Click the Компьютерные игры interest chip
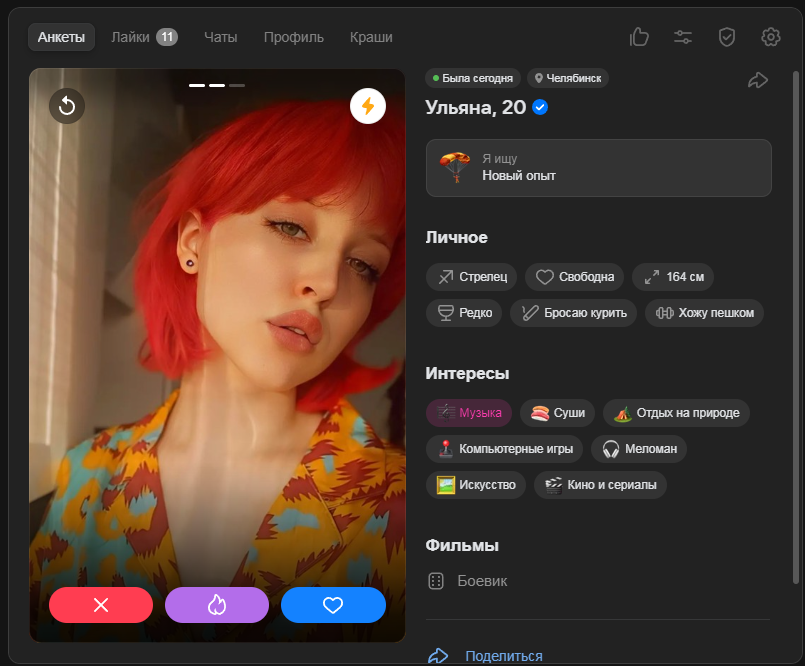Screen dimensions: 805x666 point(504,449)
